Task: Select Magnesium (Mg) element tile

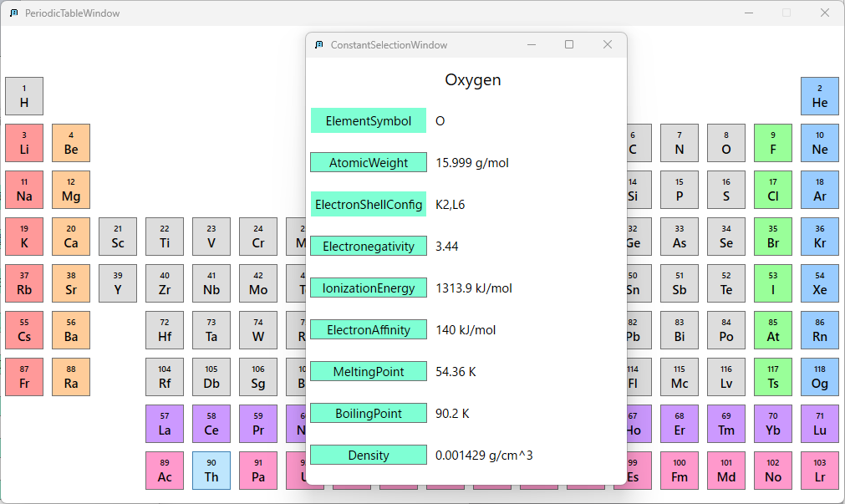Action: pos(71,190)
